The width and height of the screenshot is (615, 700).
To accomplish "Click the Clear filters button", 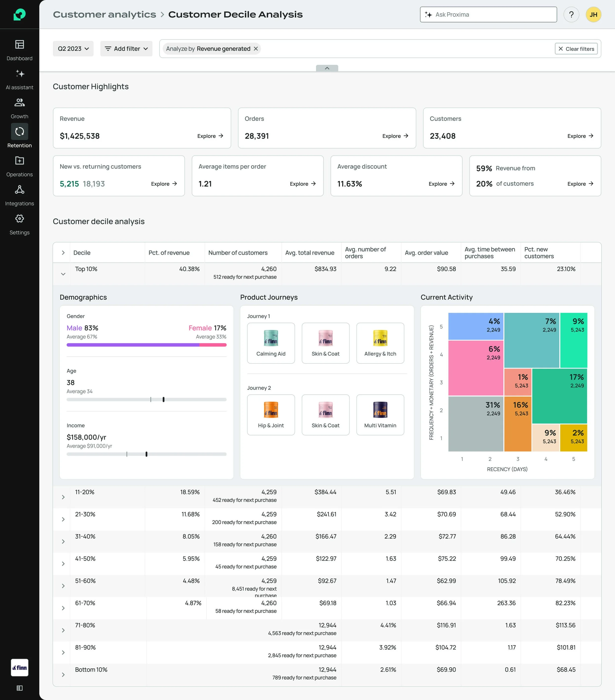I will [x=576, y=49].
